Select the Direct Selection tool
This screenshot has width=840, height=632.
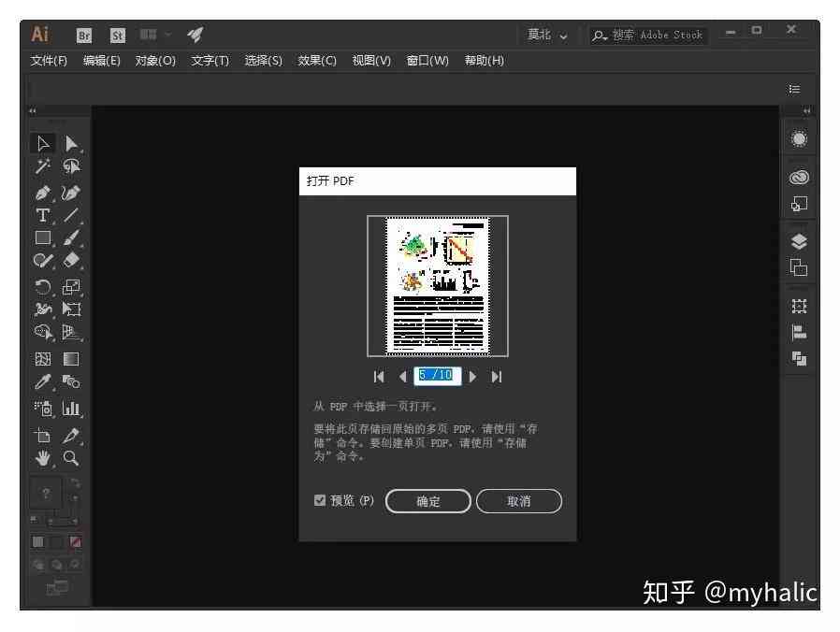[71, 144]
